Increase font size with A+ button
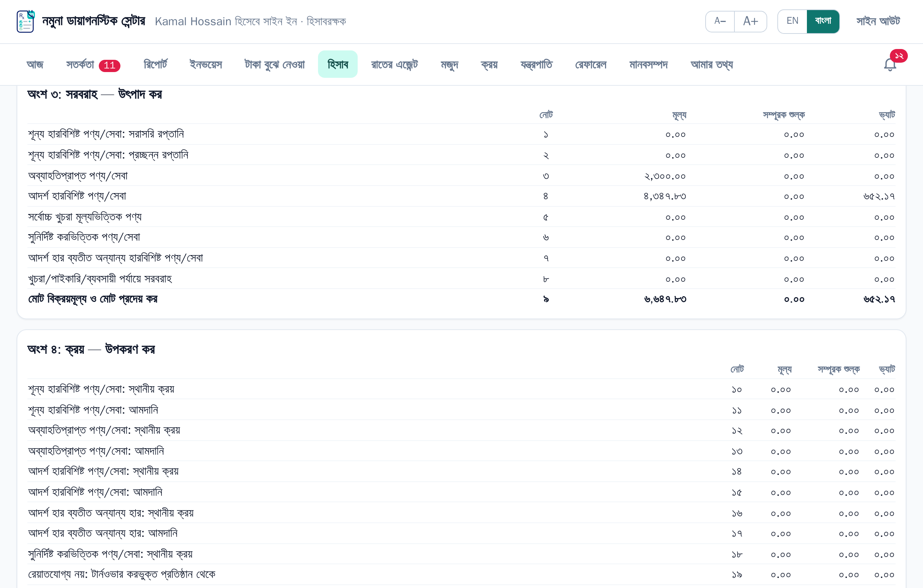The height and width of the screenshot is (588, 923). pos(751,22)
